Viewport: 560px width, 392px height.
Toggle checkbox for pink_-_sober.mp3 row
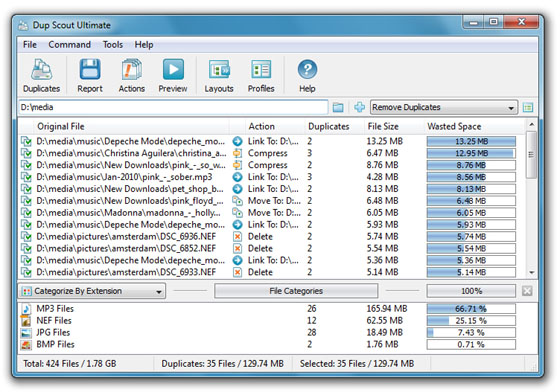point(26,177)
